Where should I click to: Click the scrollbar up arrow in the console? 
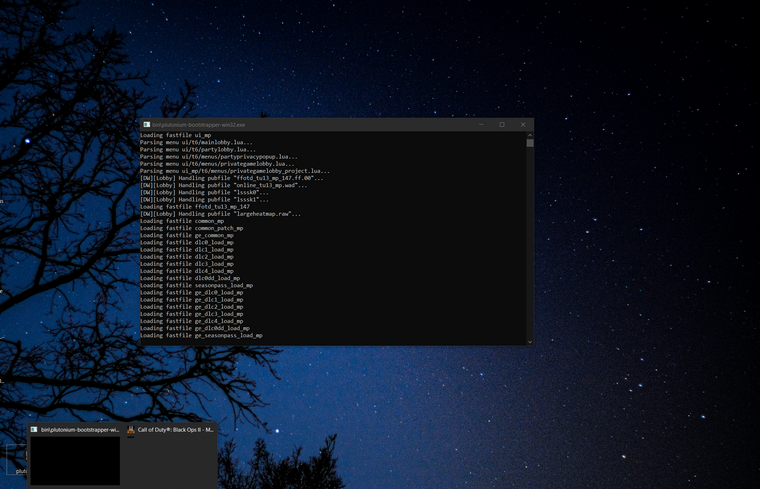pos(530,135)
